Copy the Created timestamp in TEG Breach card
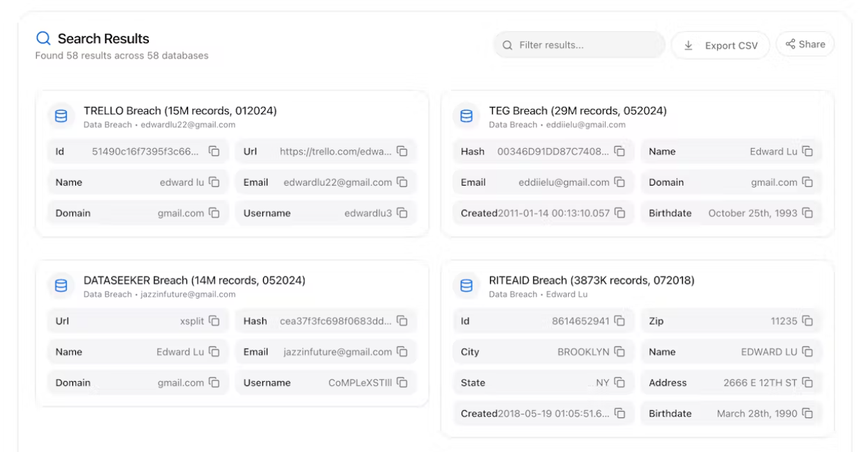 tap(620, 213)
